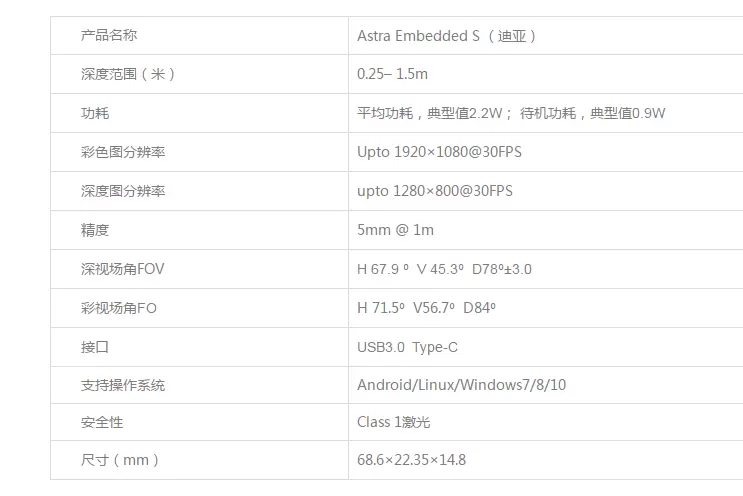Click the 深度图分辨率 label
This screenshot has width=743, height=496.
click(123, 191)
